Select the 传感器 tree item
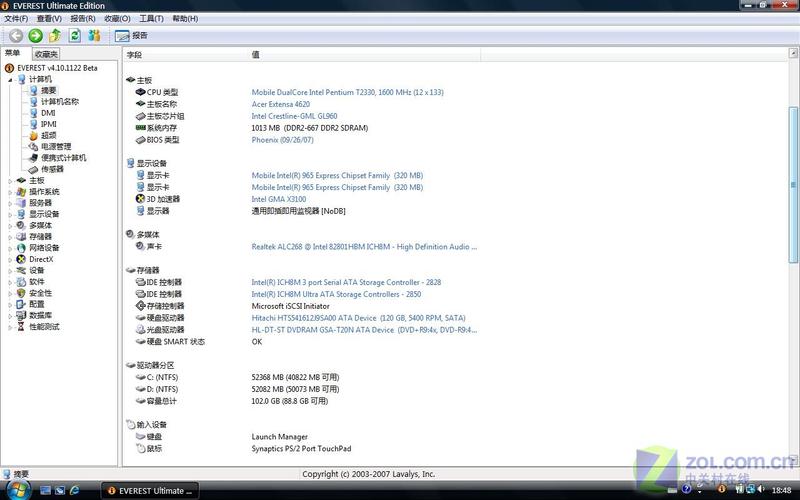Viewport: 800px width, 500px height. [52, 169]
